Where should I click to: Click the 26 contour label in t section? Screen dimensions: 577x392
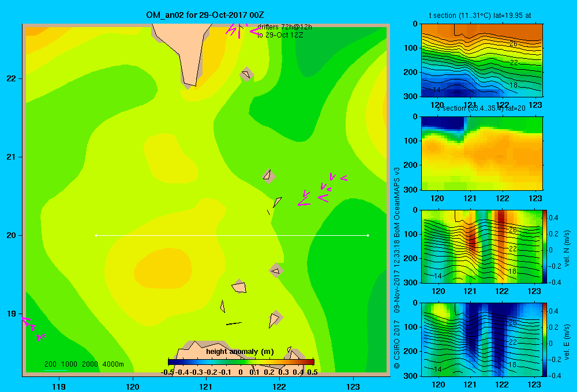514,44
